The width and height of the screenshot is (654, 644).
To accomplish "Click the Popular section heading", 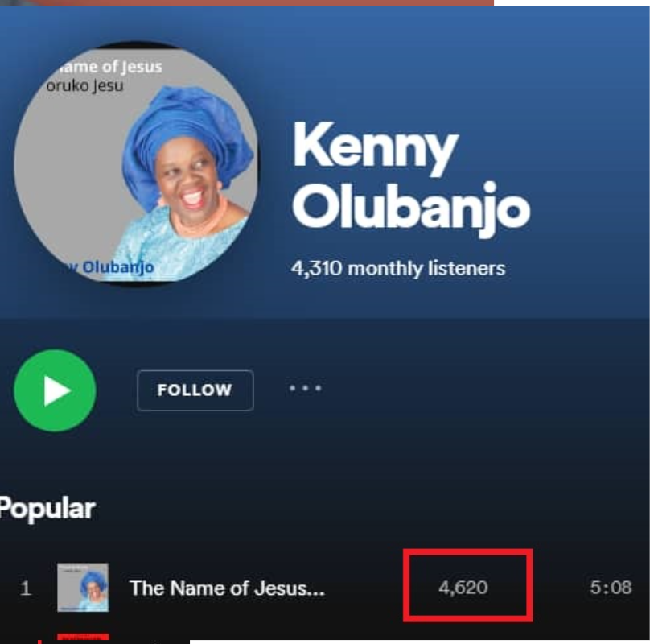I will (x=47, y=508).
